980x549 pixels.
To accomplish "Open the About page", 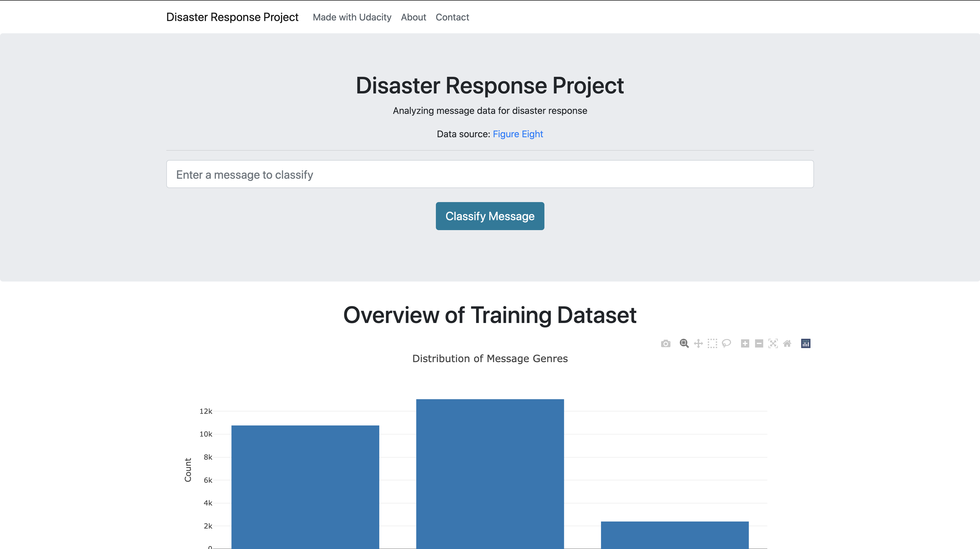I will coord(413,17).
